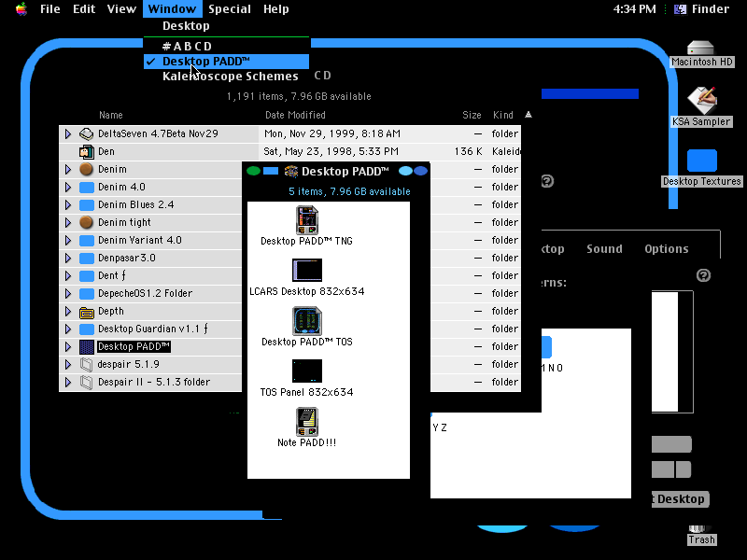Expand the Dent ƒ folder
Image resolution: width=747 pixels, height=560 pixels.
click(68, 275)
